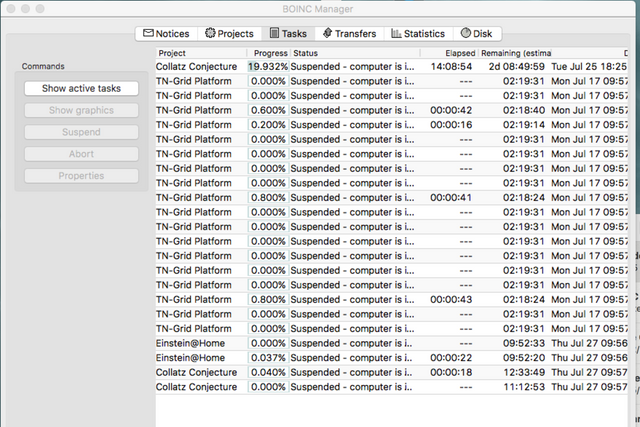This screenshot has height=427, width=640.
Task: Click the Notices envelope icon
Action: (x=148, y=33)
